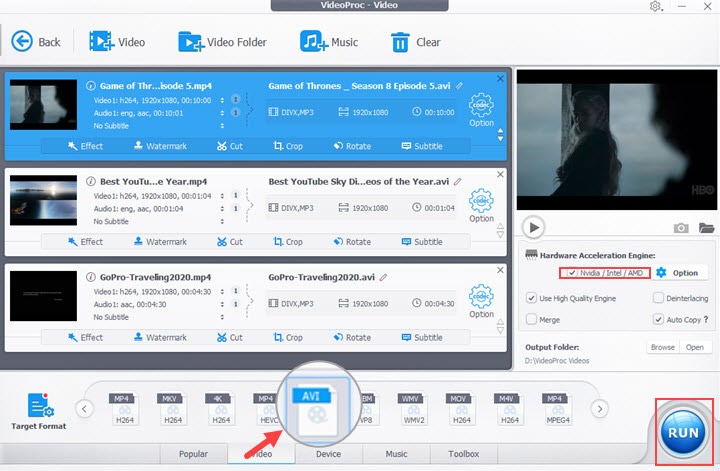Image resolution: width=720 pixels, height=471 pixels.
Task: Move the Game of Thrones item down
Action: click(x=501, y=139)
